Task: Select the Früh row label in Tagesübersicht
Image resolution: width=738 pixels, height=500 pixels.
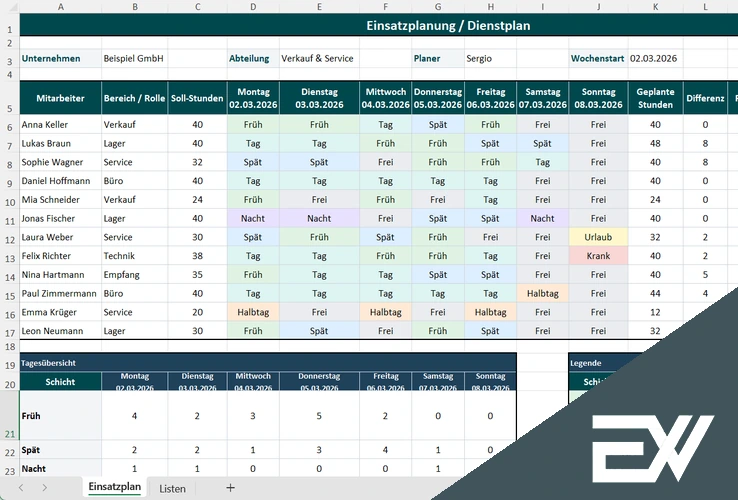Action: [x=60, y=416]
